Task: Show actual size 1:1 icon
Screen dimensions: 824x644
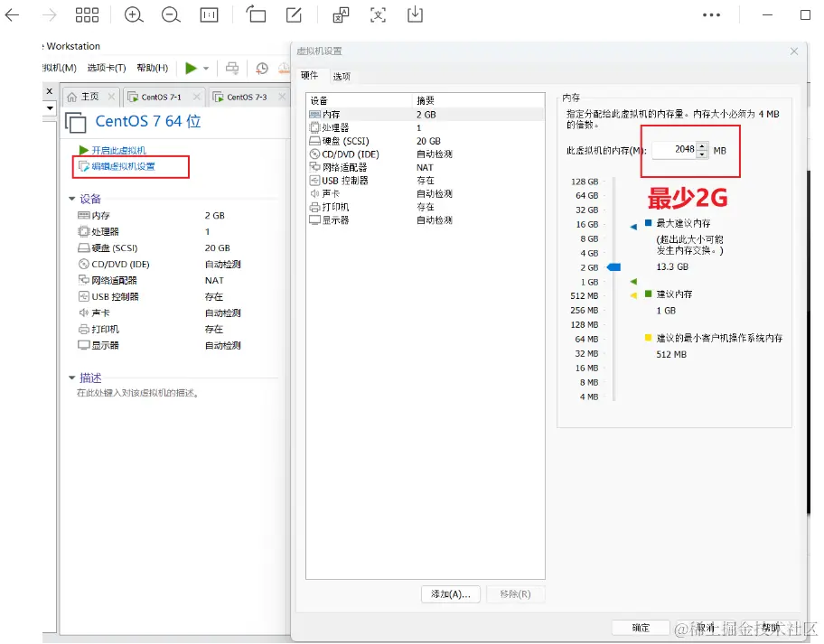Action: [x=209, y=14]
